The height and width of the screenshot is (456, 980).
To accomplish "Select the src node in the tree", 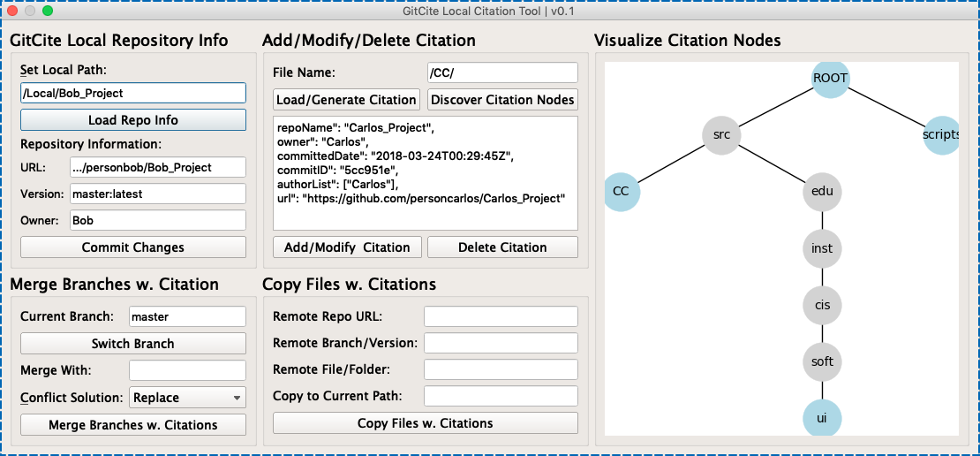I will [720, 134].
